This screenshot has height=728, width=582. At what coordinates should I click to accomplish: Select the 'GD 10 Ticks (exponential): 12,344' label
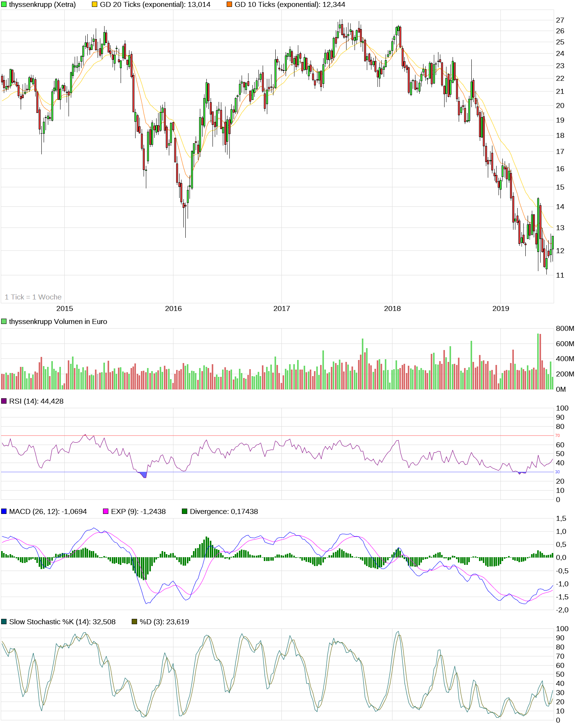(x=290, y=5)
